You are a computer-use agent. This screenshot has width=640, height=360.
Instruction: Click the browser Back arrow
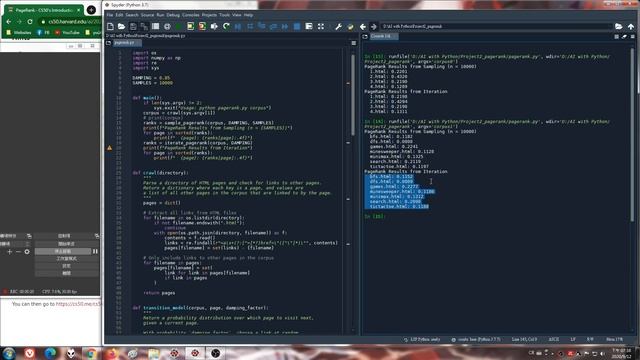(x=9, y=22)
